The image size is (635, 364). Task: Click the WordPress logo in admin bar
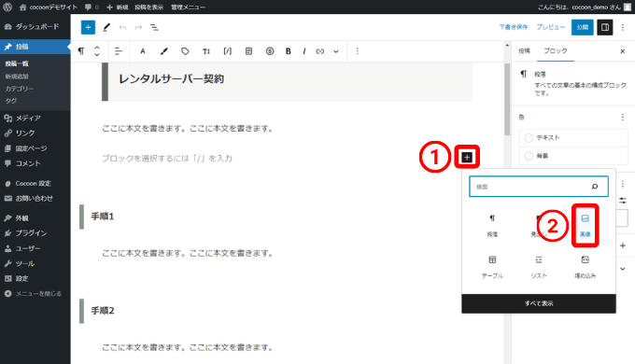click(x=7, y=7)
